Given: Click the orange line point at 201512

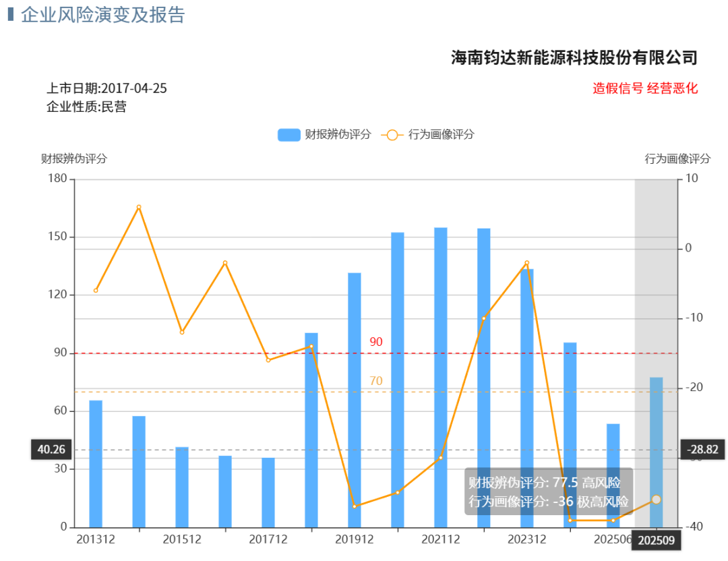Looking at the screenshot, I should tap(182, 332).
